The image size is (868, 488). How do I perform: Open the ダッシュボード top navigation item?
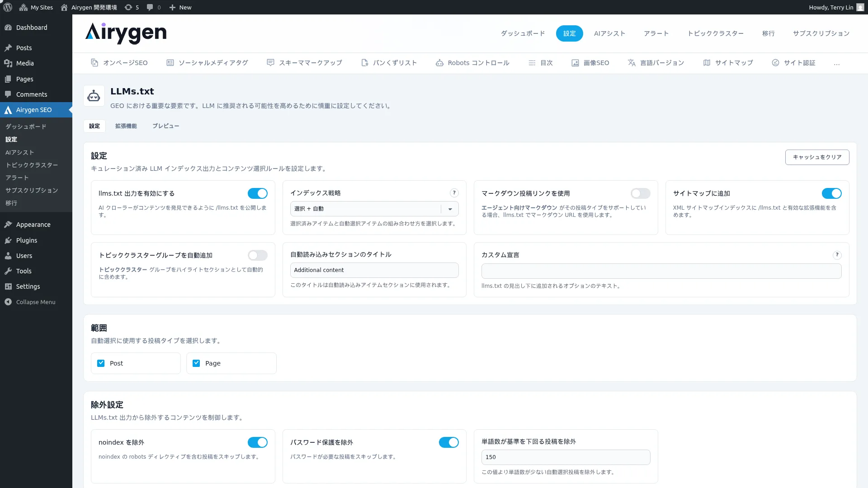click(523, 33)
